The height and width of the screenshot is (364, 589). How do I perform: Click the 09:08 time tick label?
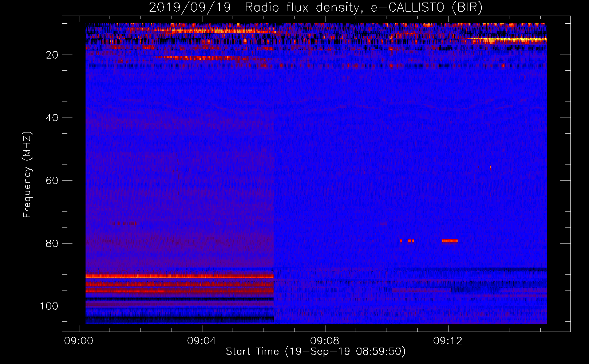(325, 341)
